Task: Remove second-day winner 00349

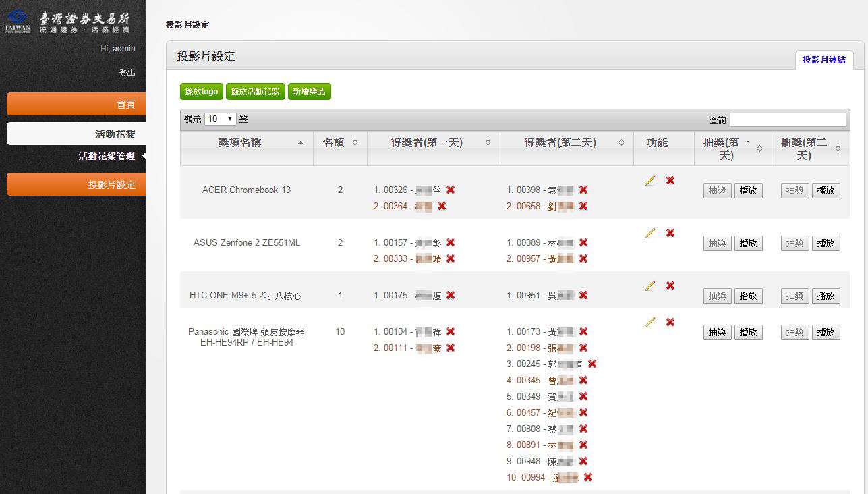Action: 583,396
